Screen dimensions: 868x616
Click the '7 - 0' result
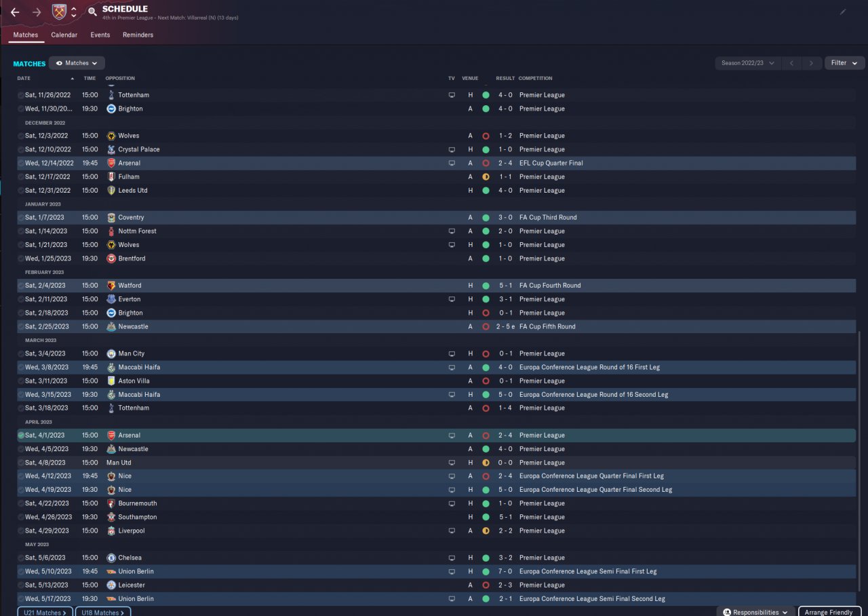coord(505,571)
